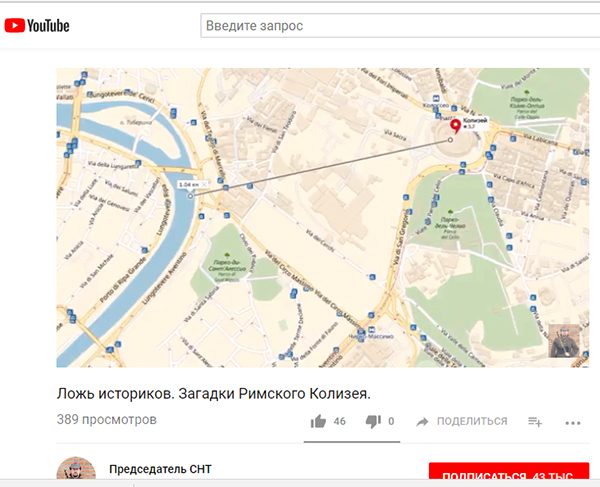Open the YouTube home logo
The width and height of the screenshot is (600, 487).
[x=37, y=26]
